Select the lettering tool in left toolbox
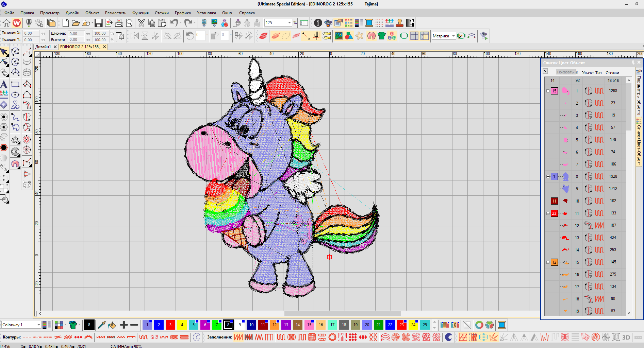The width and height of the screenshot is (644, 348). click(x=4, y=84)
